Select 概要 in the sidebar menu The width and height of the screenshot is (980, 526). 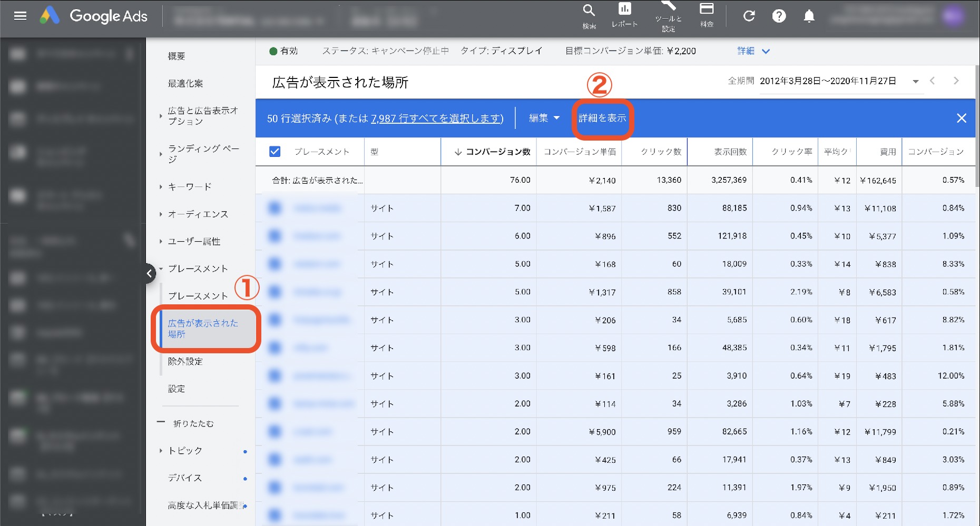coord(177,55)
